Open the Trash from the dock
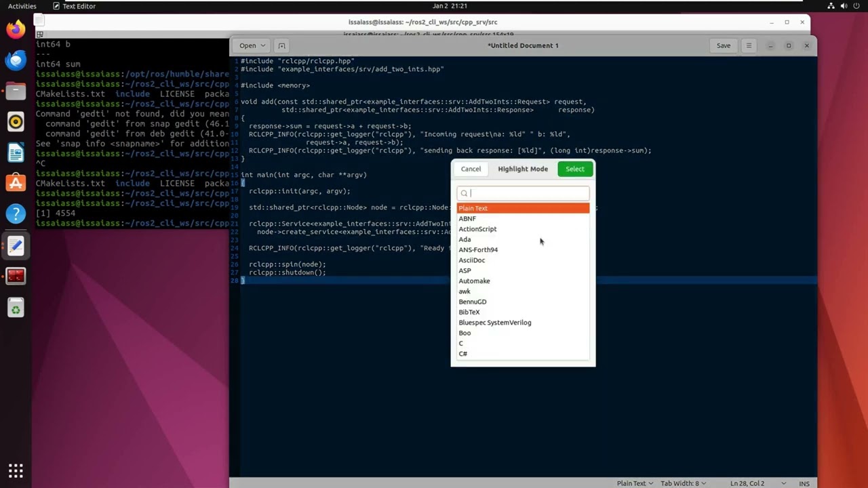This screenshot has height=488, width=868. [16, 308]
